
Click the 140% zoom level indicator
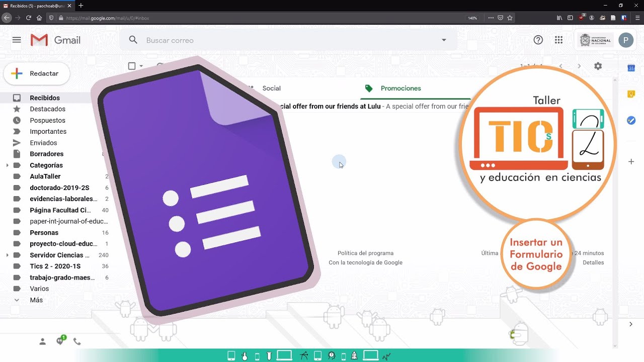pyautogui.click(x=472, y=18)
